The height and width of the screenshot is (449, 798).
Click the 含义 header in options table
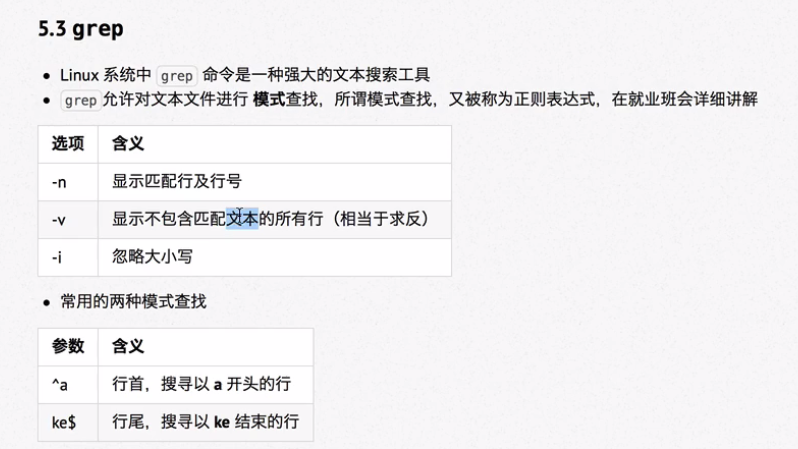pyautogui.click(x=274, y=144)
